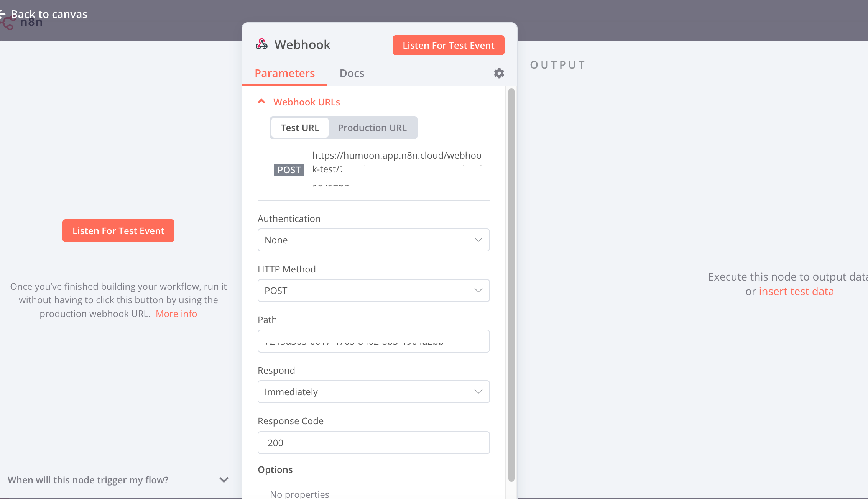Image resolution: width=868 pixels, height=499 pixels.
Task: Click the Response Code field
Action: tap(373, 443)
